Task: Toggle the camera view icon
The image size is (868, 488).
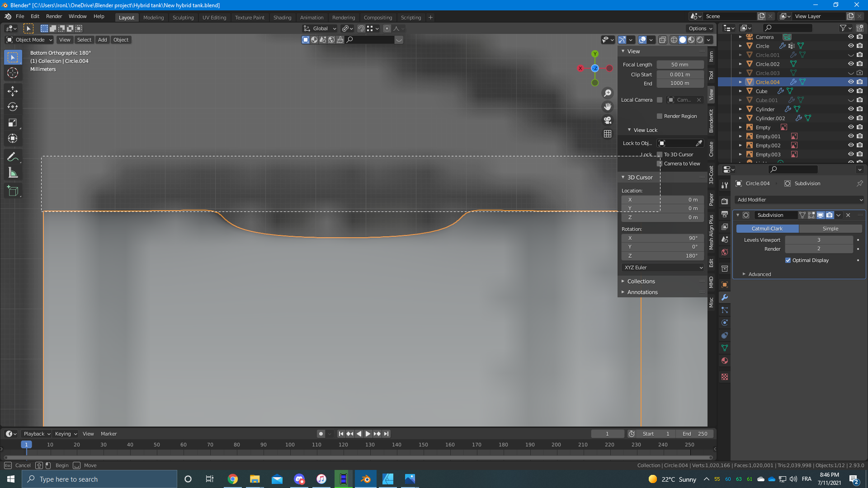Action: pos(608,120)
